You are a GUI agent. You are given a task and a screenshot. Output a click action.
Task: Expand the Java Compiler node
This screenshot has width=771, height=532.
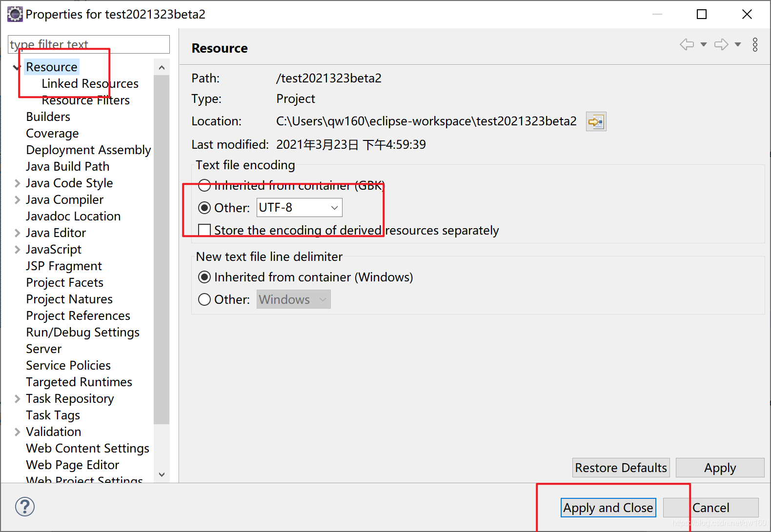tap(17, 200)
